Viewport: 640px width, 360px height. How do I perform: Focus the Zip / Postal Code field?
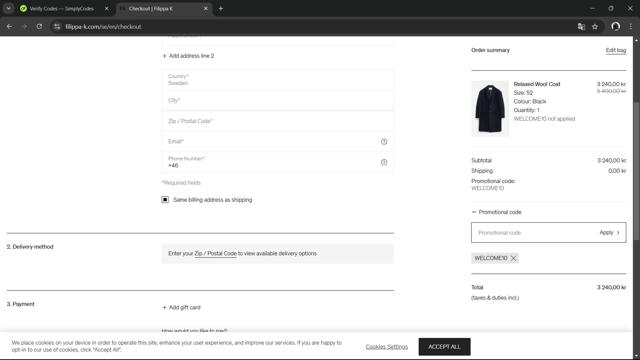pyautogui.click(x=278, y=121)
